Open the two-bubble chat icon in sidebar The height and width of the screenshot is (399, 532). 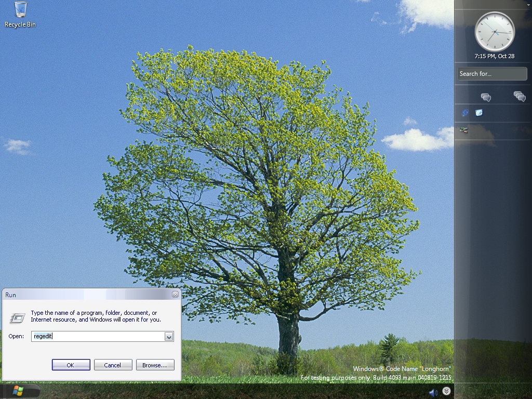pos(486,98)
